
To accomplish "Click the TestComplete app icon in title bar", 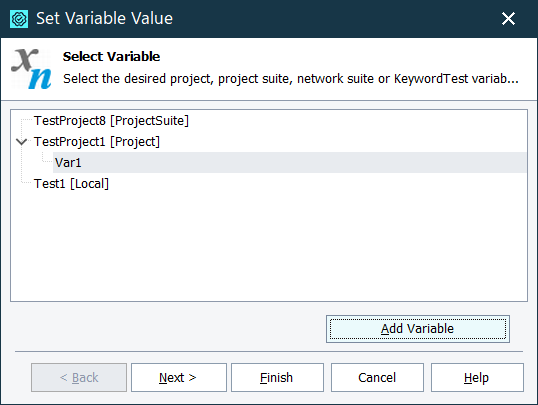I will [19, 19].
